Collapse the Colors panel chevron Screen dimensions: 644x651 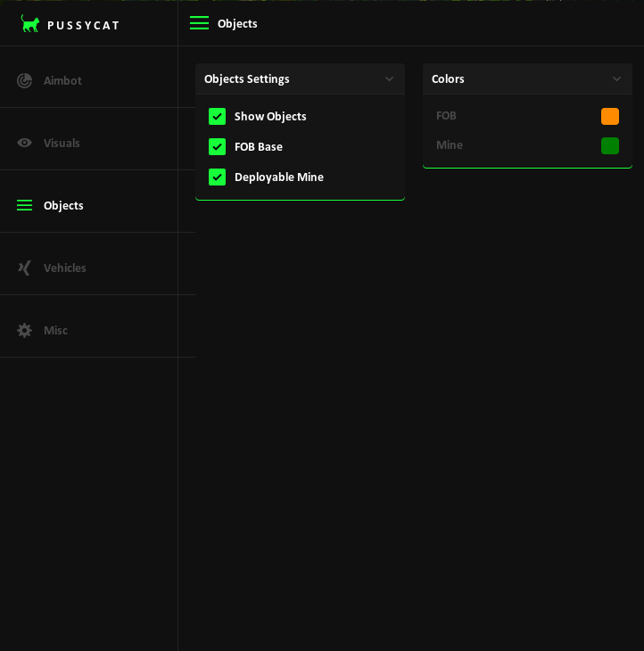coord(616,78)
